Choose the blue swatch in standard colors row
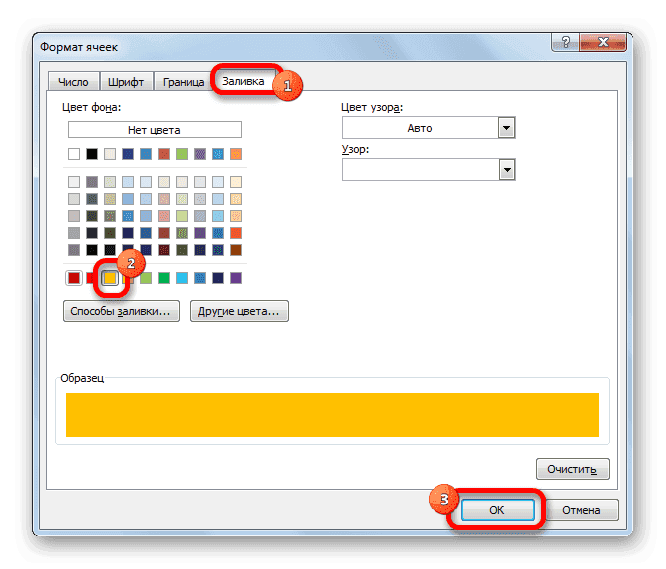Screen dimensions: 666x569 [200, 278]
